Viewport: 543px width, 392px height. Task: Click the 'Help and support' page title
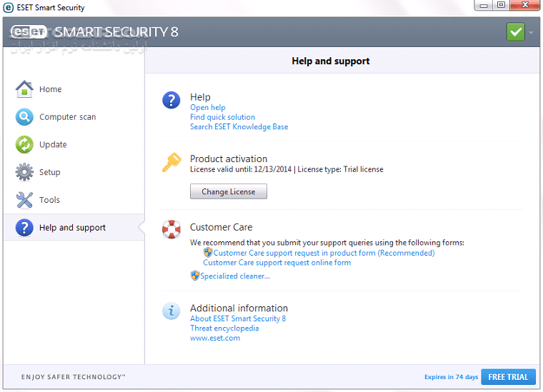coord(331,61)
